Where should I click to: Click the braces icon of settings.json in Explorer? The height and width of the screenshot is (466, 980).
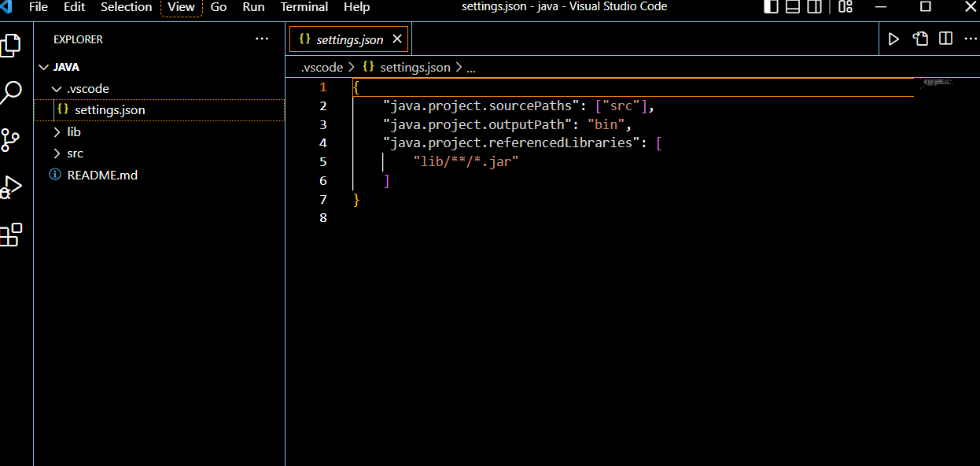point(63,109)
